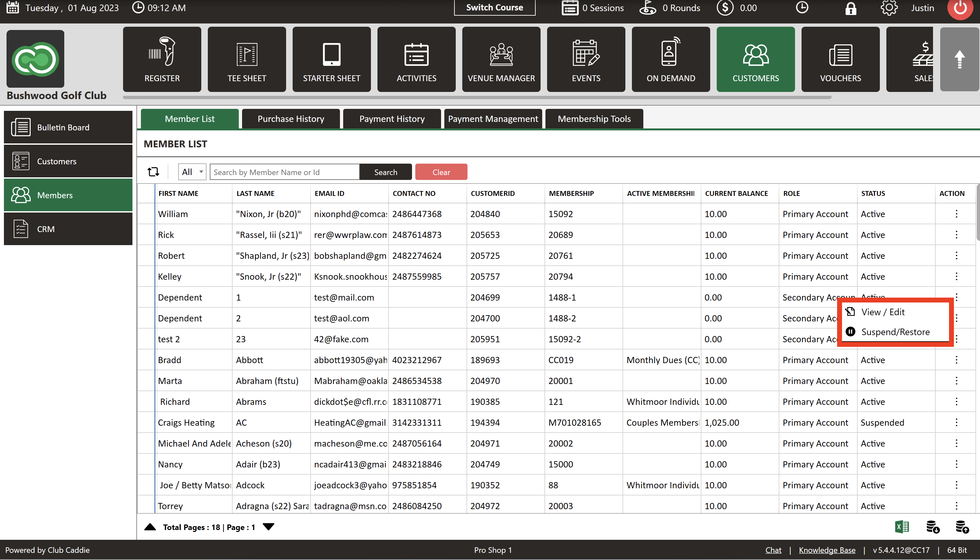Open action menu for Bradd Abbott
This screenshot has height=560, width=980.
pos(956,360)
